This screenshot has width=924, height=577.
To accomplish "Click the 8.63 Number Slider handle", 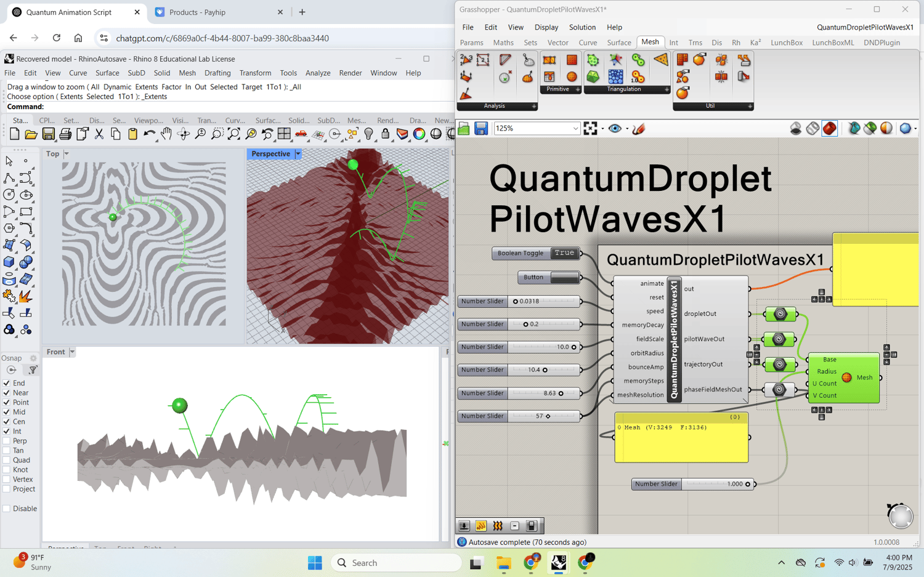I will coord(561,393).
